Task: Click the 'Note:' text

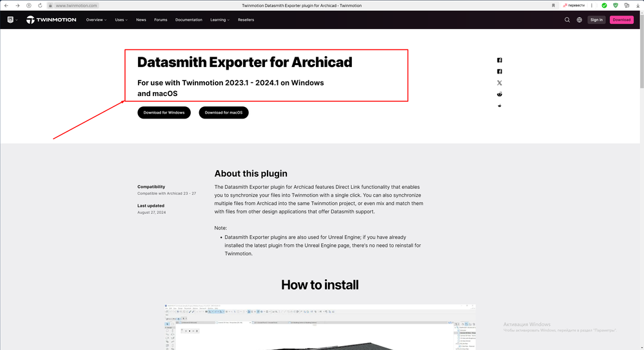Action: point(220,228)
